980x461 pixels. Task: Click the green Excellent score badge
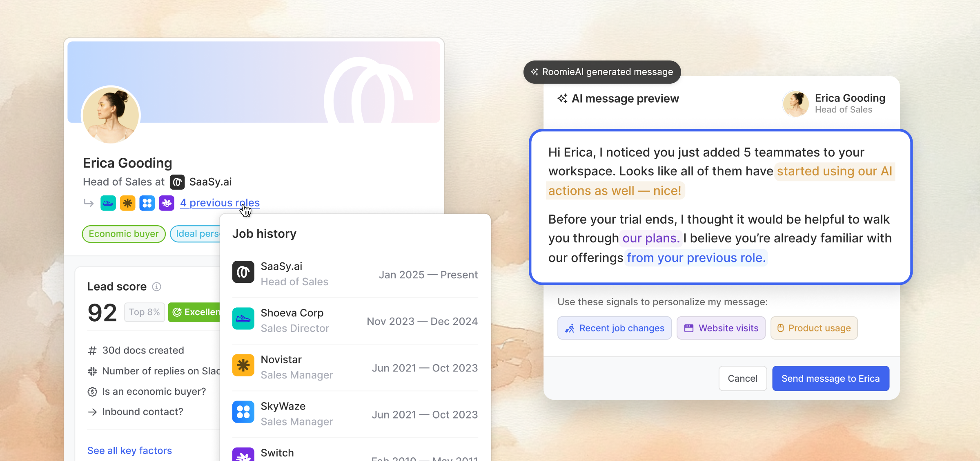(195, 312)
